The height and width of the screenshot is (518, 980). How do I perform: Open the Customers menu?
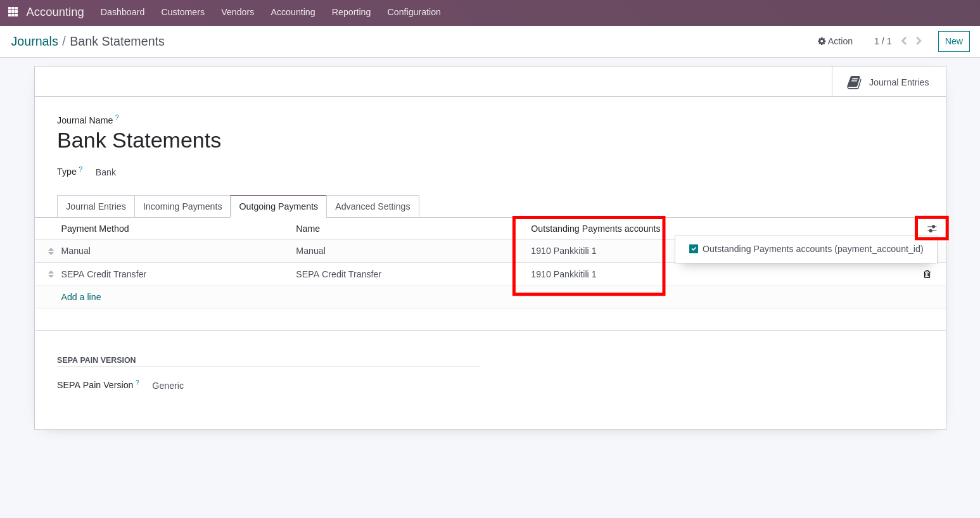click(182, 12)
